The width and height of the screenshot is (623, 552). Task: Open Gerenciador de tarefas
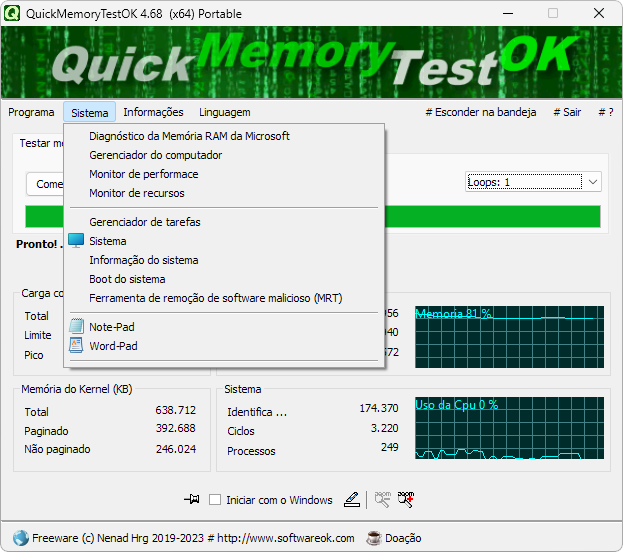coord(224,222)
